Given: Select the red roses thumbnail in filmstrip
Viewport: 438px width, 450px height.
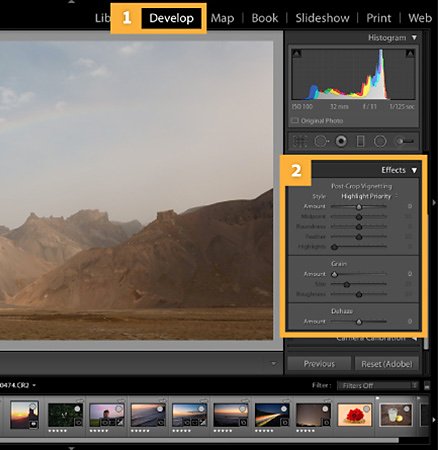Looking at the screenshot, I should 354,415.
